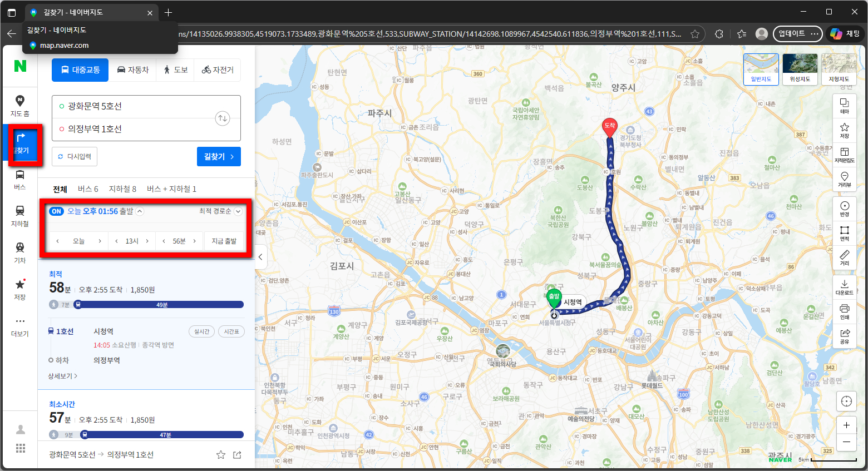Select 자동차 transport tab
Image resolution: width=868 pixels, height=471 pixels.
(x=132, y=70)
